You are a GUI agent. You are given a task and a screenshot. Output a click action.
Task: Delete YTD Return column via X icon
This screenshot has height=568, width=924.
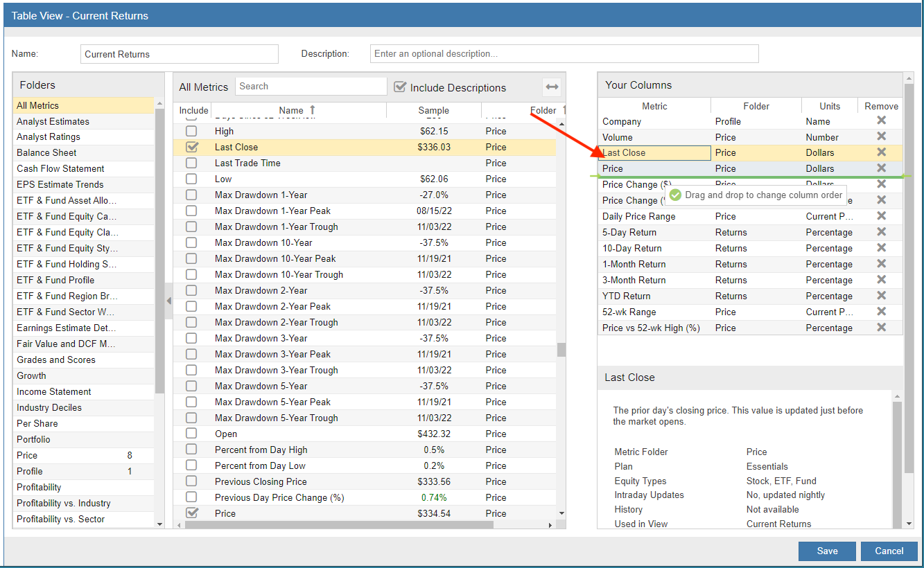click(x=881, y=296)
